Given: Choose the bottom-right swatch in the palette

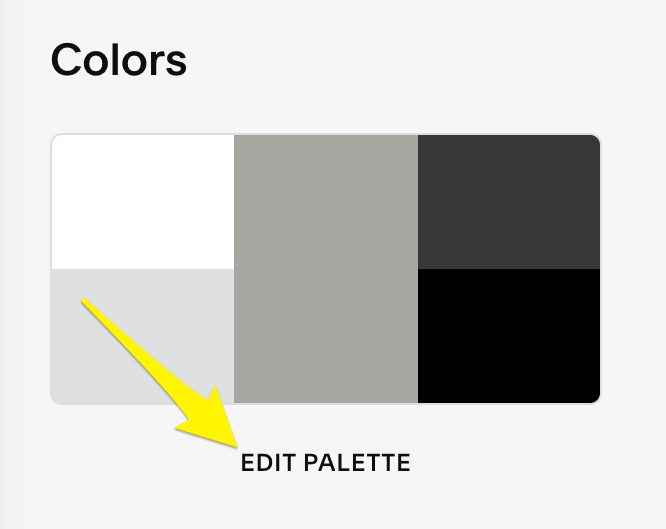Looking at the screenshot, I should click(508, 336).
